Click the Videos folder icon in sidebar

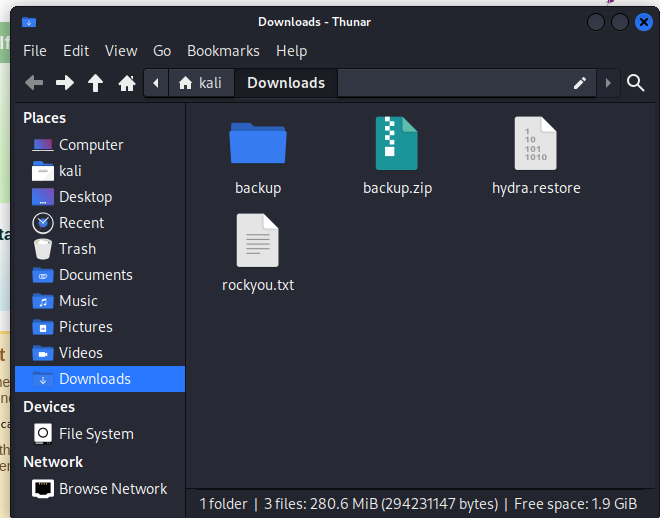43,353
